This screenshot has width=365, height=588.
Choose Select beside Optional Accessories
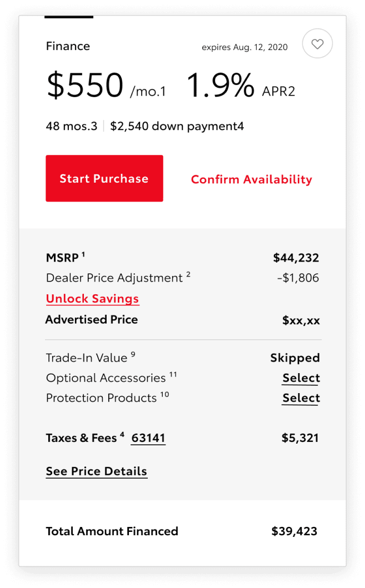(x=301, y=378)
